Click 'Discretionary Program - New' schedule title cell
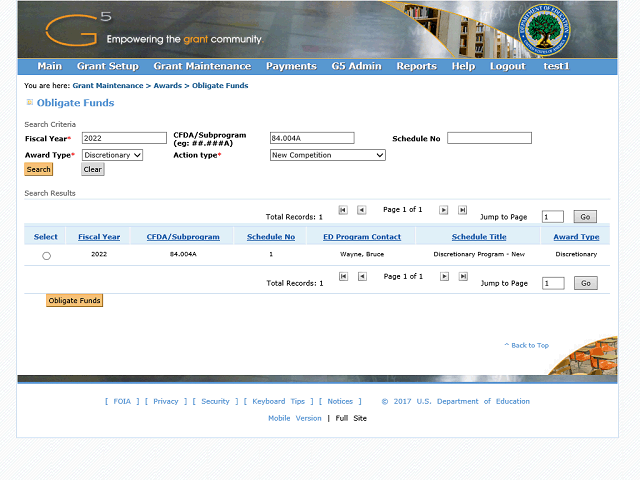640x480 pixels. [x=479, y=254]
